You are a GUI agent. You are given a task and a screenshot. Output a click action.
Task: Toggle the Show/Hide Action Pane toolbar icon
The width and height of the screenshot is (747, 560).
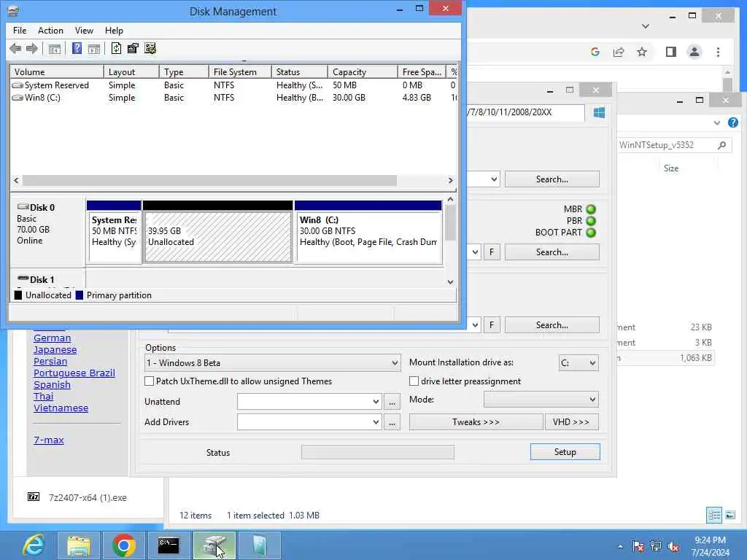pos(94,48)
